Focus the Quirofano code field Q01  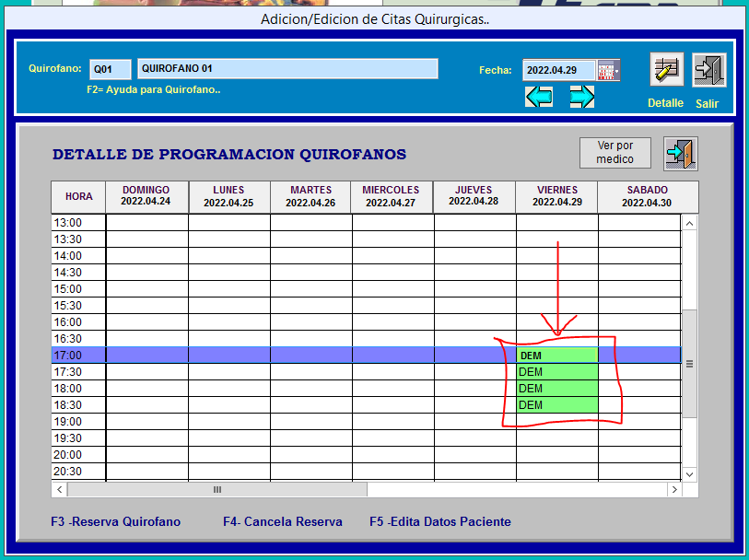(x=111, y=69)
